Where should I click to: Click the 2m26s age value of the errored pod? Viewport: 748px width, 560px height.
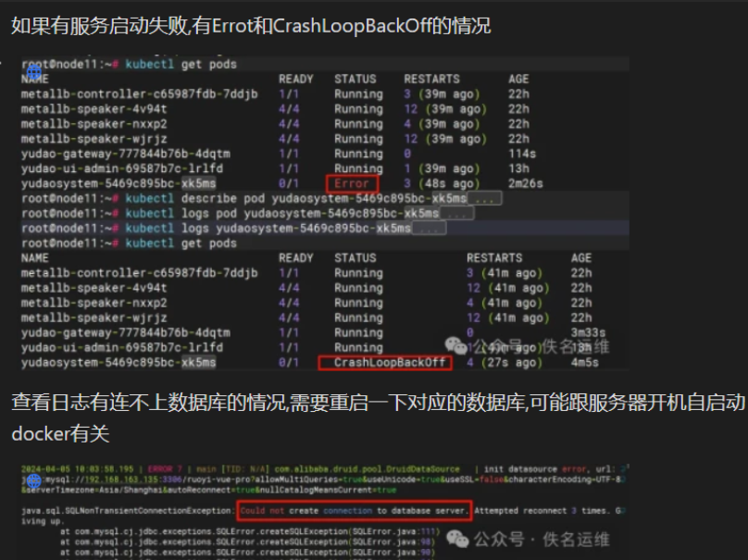(x=526, y=184)
